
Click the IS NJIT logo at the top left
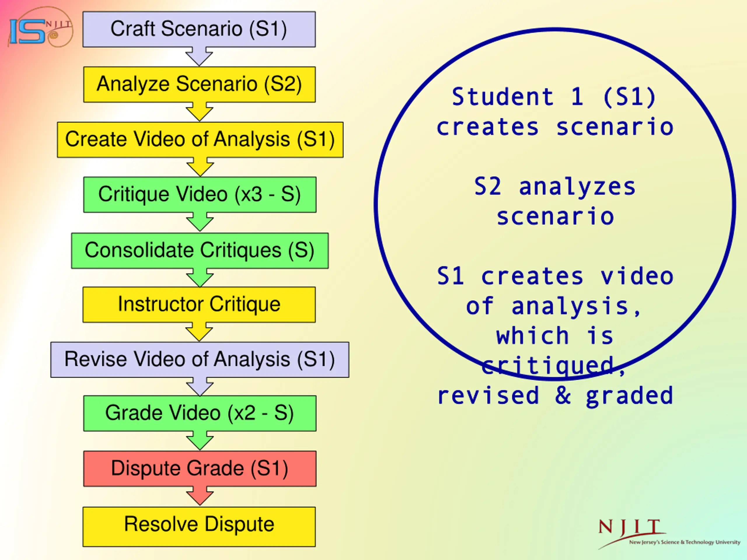41,28
